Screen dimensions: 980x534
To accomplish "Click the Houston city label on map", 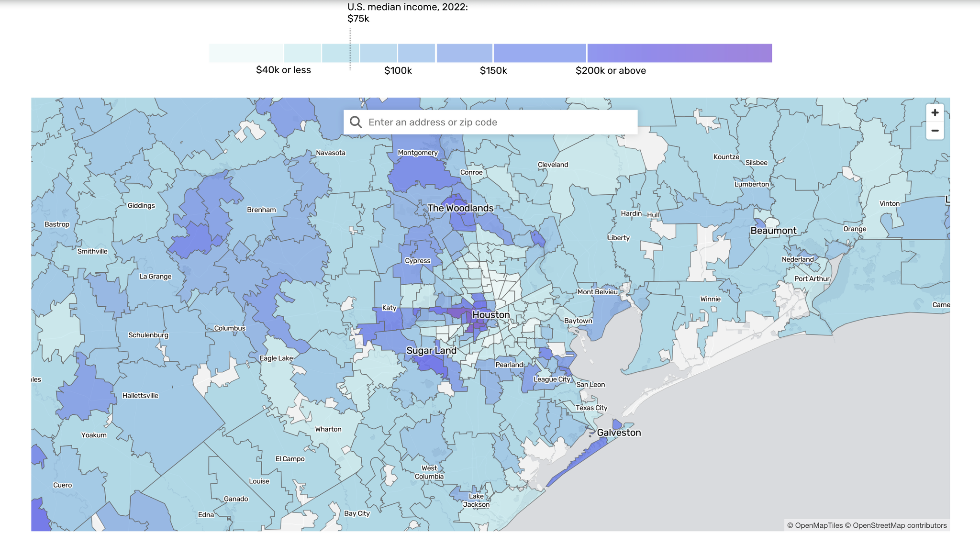I will (490, 315).
